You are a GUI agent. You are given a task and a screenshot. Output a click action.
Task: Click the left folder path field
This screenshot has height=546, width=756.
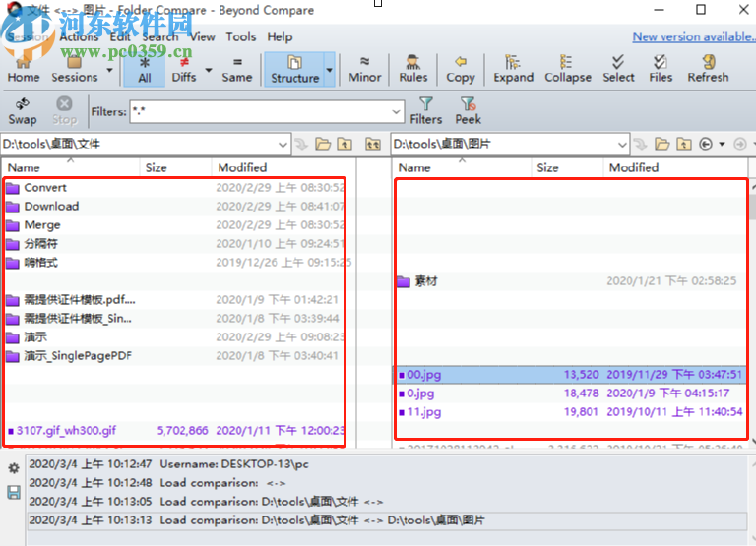click(x=139, y=144)
